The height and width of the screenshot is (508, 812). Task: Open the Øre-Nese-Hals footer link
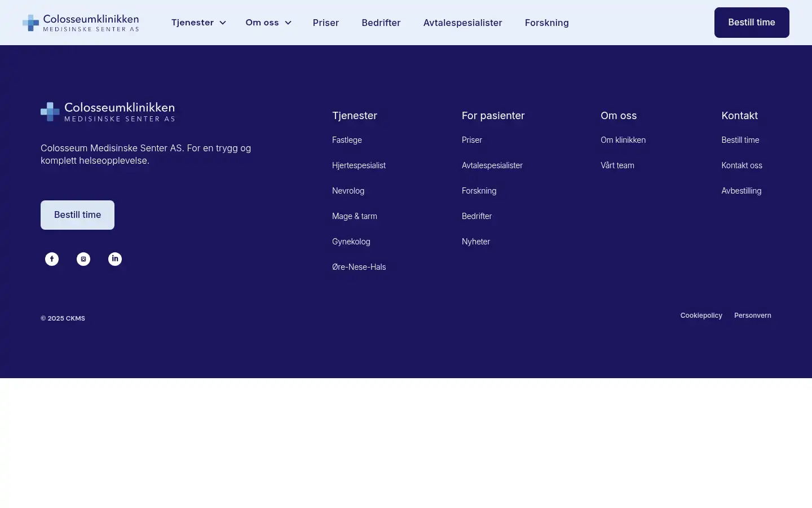pos(359,267)
